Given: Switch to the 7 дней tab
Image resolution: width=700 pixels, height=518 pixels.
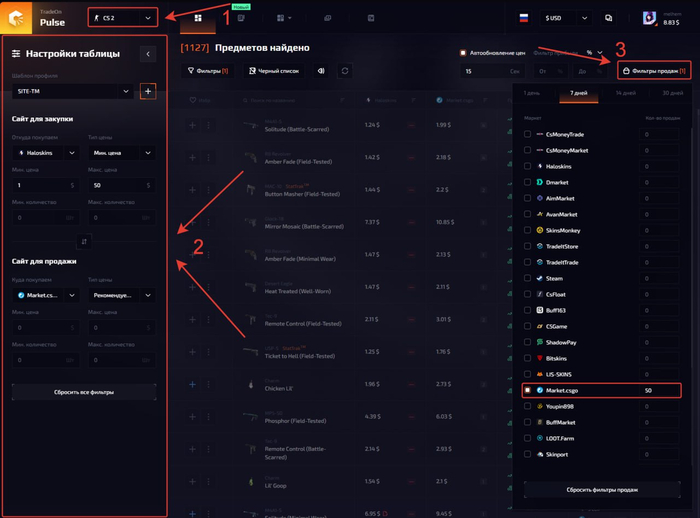Looking at the screenshot, I should [x=578, y=93].
